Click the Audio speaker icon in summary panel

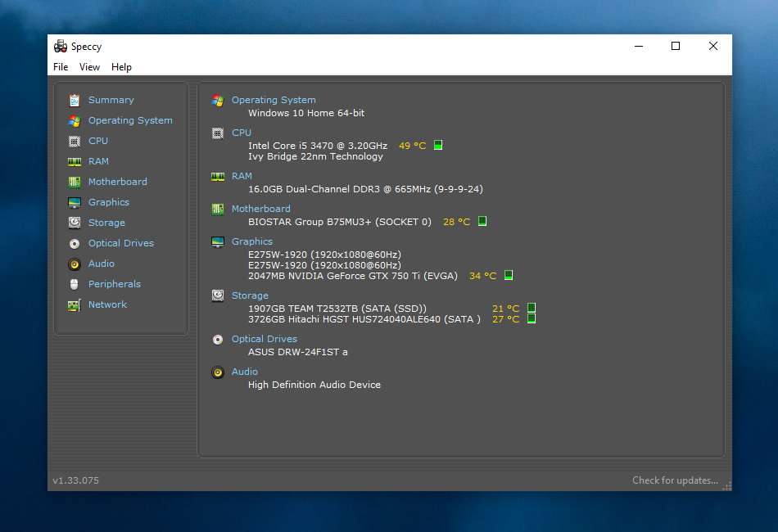[218, 372]
